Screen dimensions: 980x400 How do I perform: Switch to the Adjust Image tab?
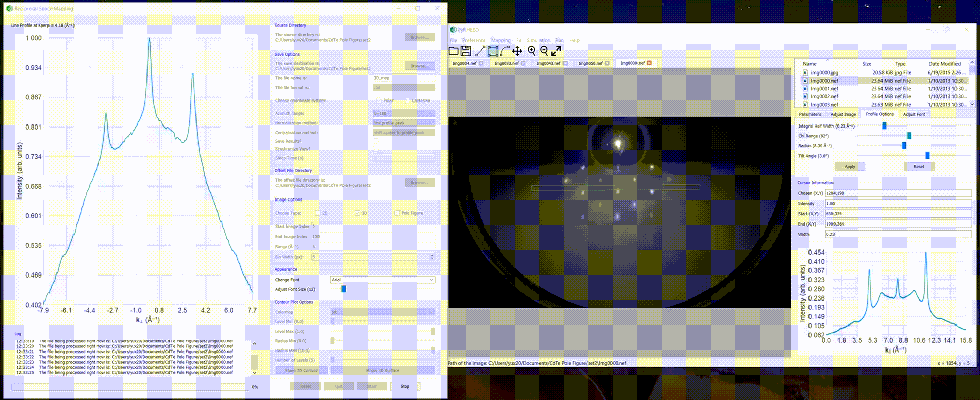tap(843, 114)
